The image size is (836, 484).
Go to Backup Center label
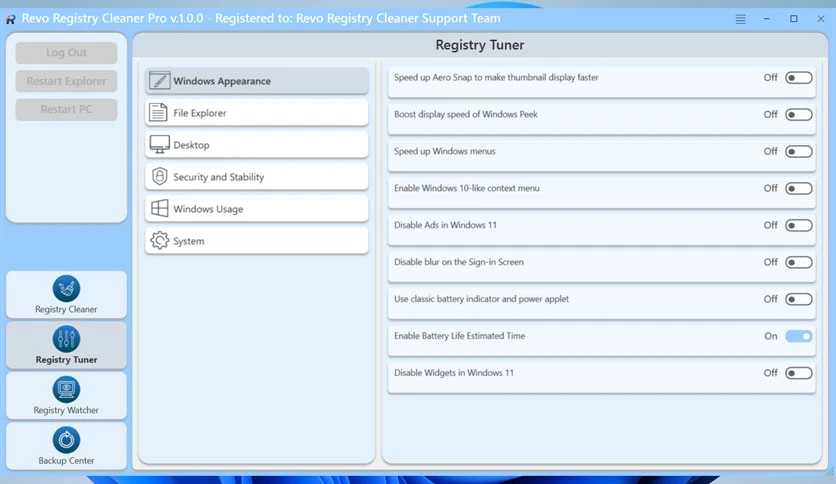[x=66, y=461]
